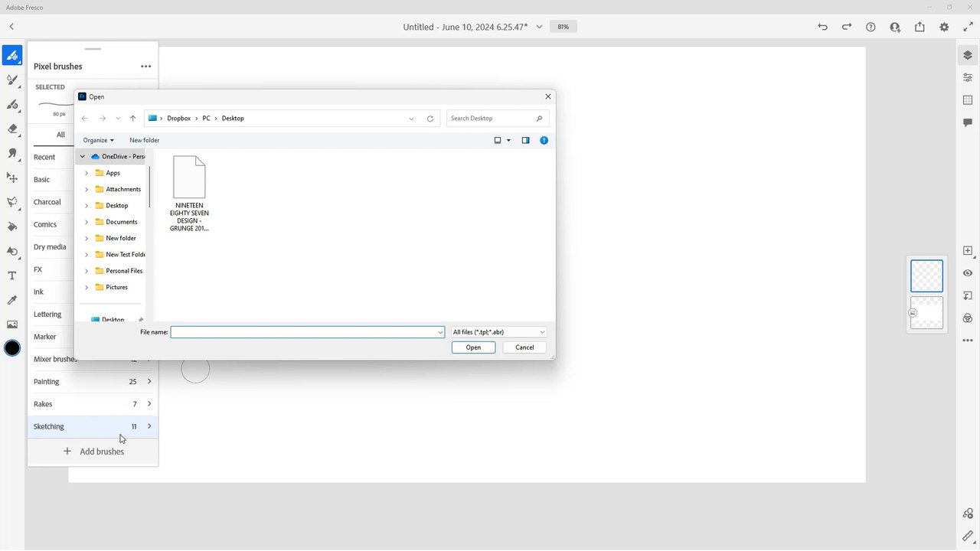Viewport: 980px width, 551px height.
Task: Open the Dry media brush category
Action: pos(50,247)
